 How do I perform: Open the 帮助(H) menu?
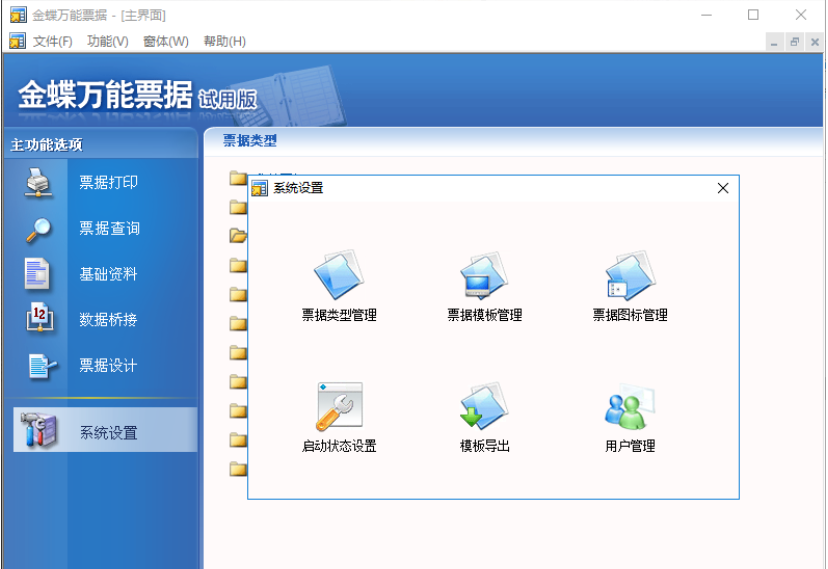point(224,41)
